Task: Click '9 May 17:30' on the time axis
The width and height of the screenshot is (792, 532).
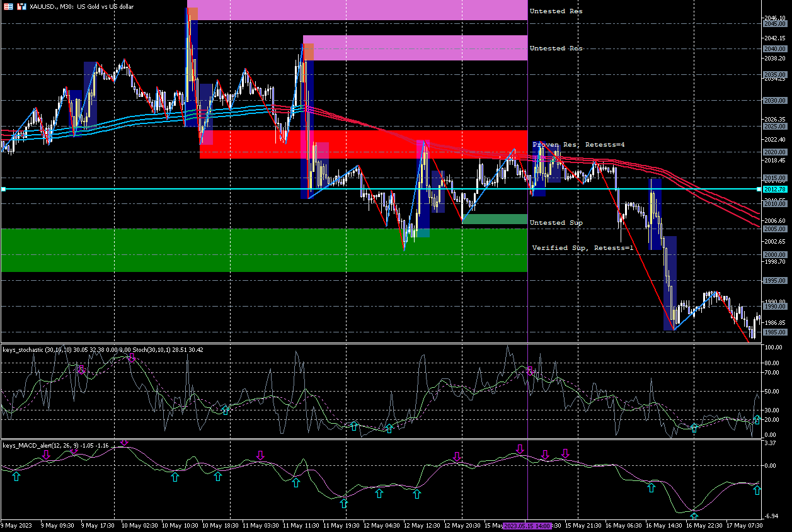Action: click(98, 525)
